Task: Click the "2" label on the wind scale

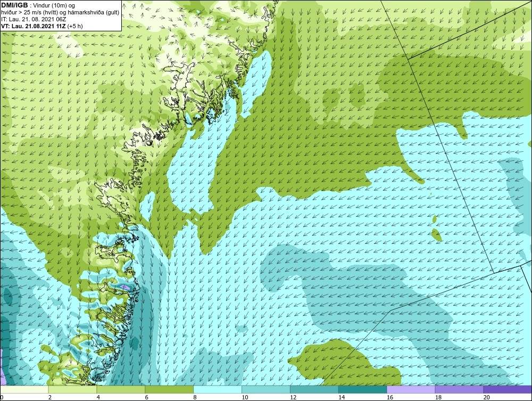Action: [50, 397]
